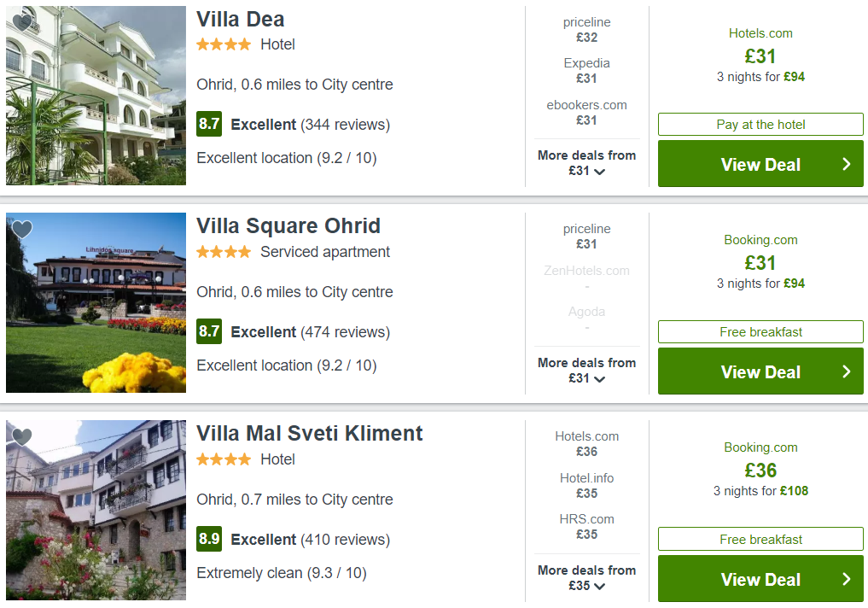Click 8.9 rating badge
Image resolution: width=868 pixels, height=608 pixels.
[x=209, y=539]
